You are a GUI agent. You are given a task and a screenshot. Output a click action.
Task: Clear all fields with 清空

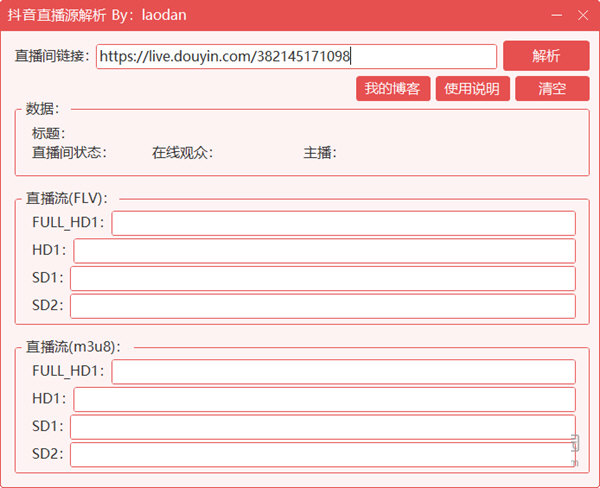click(552, 89)
